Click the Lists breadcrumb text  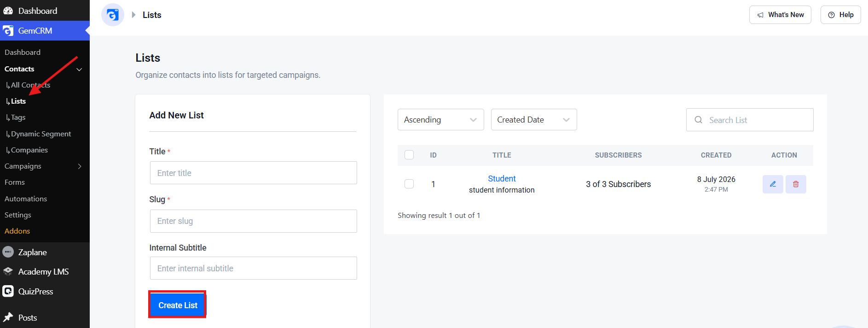click(x=152, y=15)
